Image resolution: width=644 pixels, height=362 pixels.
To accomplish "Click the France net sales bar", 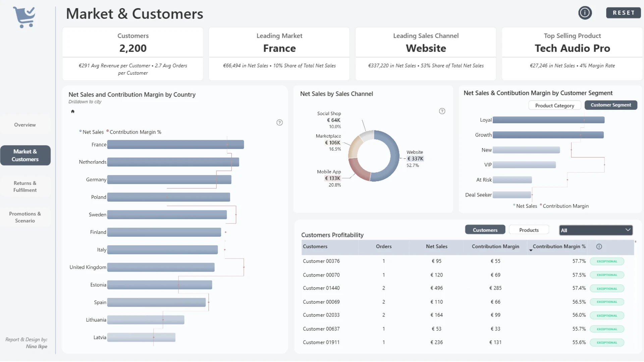I will click(x=175, y=144).
